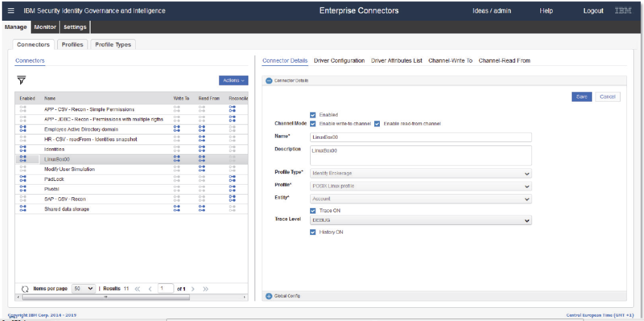This screenshot has width=644, height=321.
Task: Toggle Enable read-from channel checkbox
Action: point(377,124)
